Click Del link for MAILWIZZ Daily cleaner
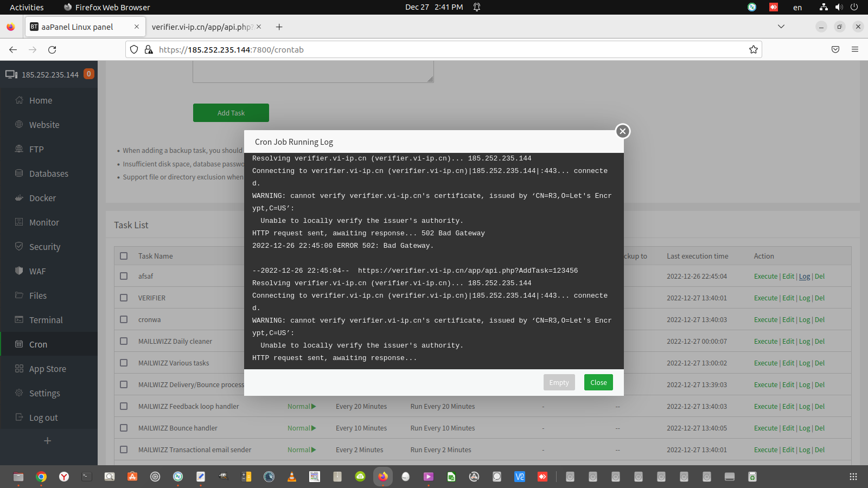Image resolution: width=868 pixels, height=488 pixels. (x=820, y=341)
